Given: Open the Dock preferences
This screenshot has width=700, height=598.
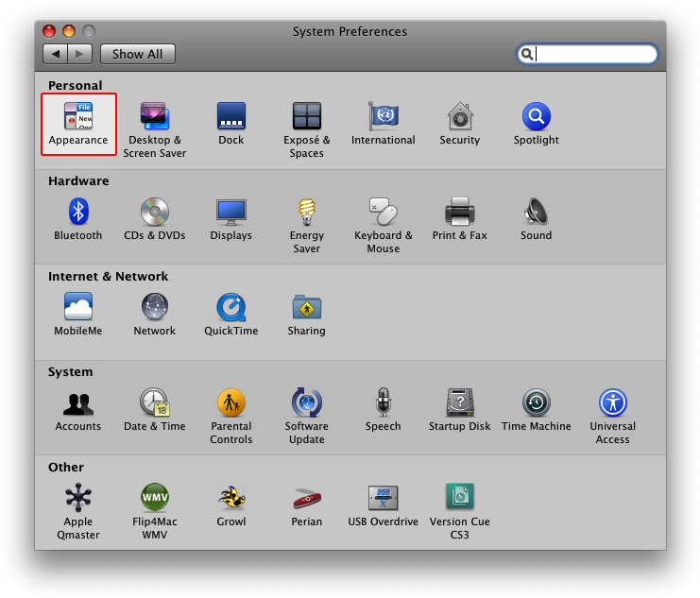Looking at the screenshot, I should point(230,124).
